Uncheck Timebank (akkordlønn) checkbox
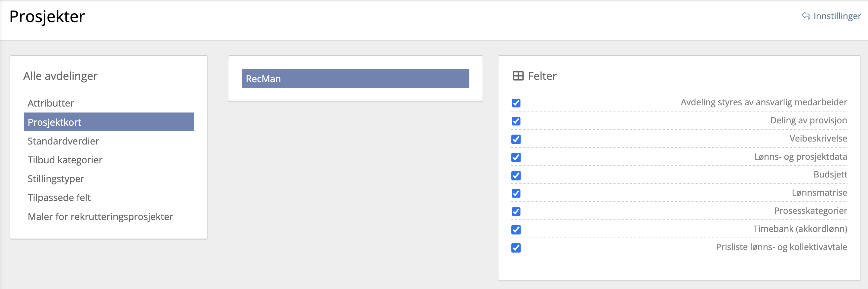 516,230
